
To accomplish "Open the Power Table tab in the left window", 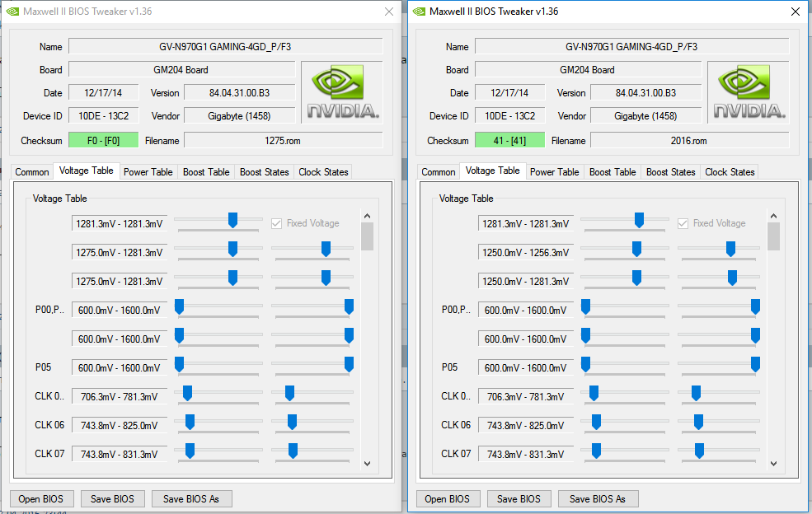I will [x=148, y=172].
